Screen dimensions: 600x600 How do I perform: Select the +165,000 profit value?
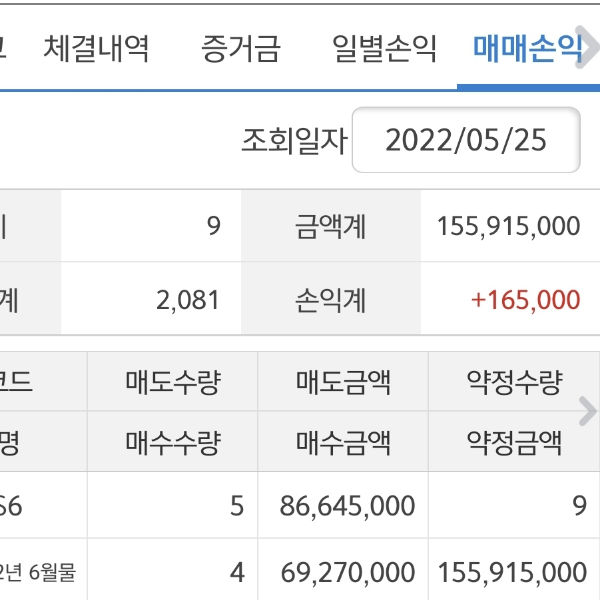526,299
